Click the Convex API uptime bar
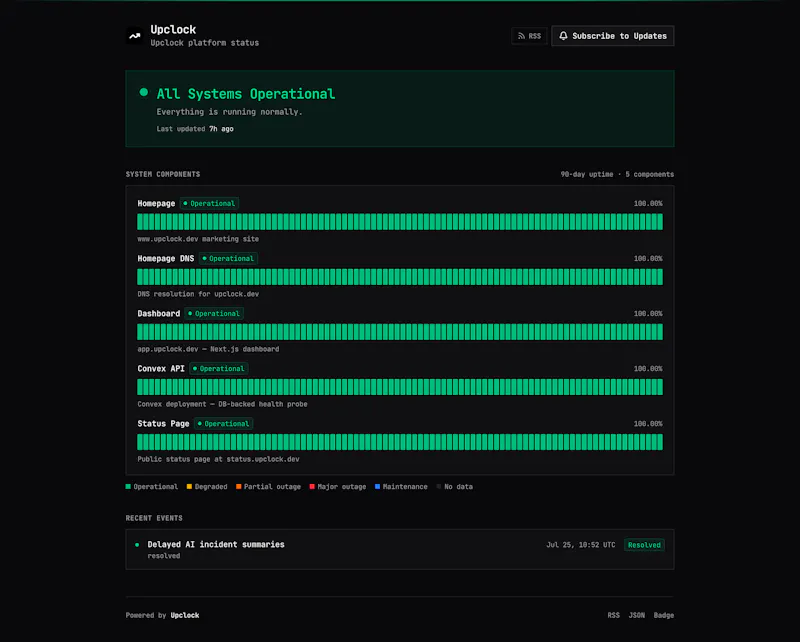Image resolution: width=800 pixels, height=642 pixels. point(400,387)
